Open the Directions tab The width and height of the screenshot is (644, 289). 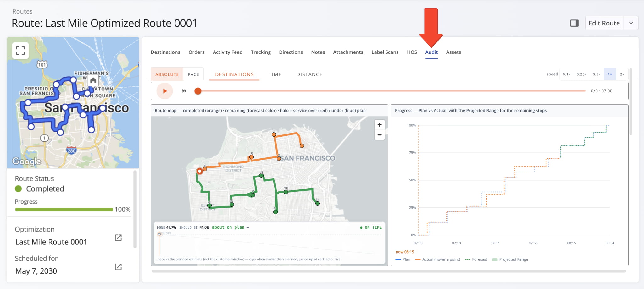pos(291,52)
